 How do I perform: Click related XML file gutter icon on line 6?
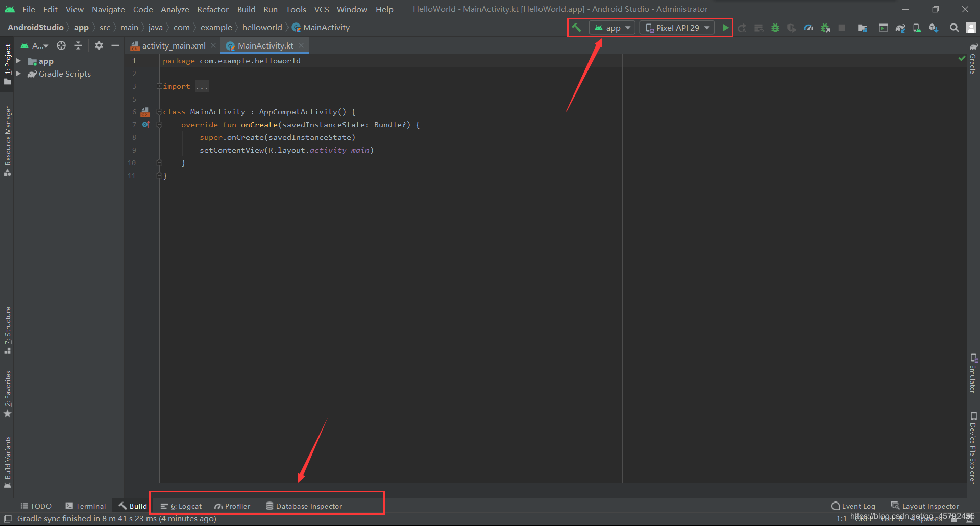point(145,112)
